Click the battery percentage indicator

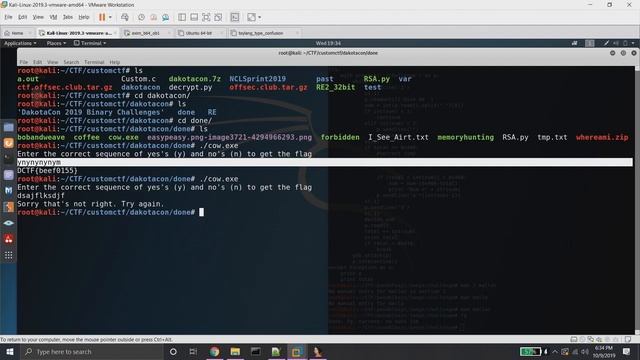coord(531,351)
